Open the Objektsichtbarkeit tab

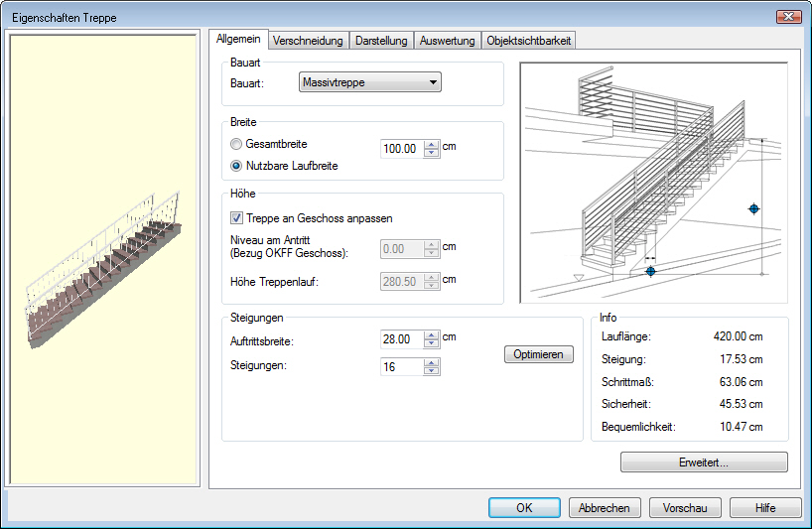(529, 41)
